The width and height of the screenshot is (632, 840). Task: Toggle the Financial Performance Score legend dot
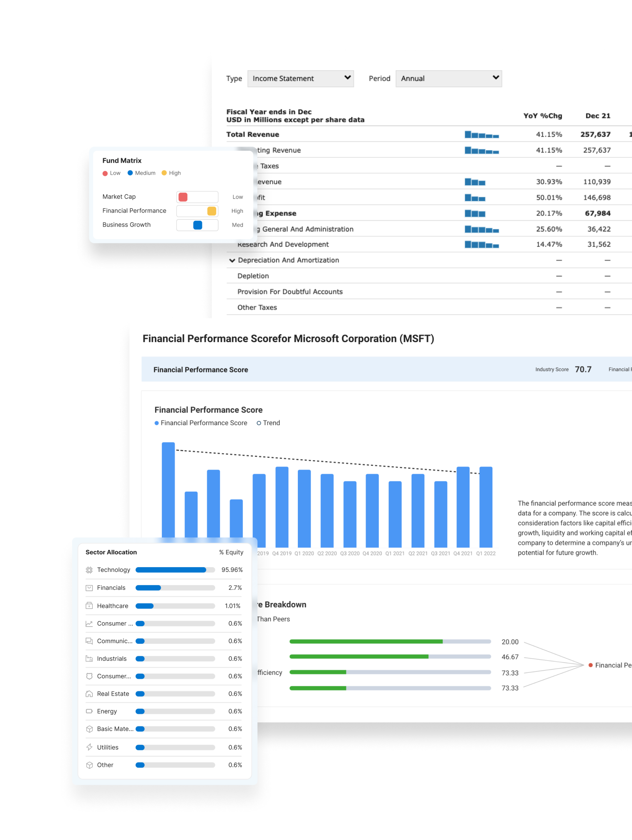(157, 423)
